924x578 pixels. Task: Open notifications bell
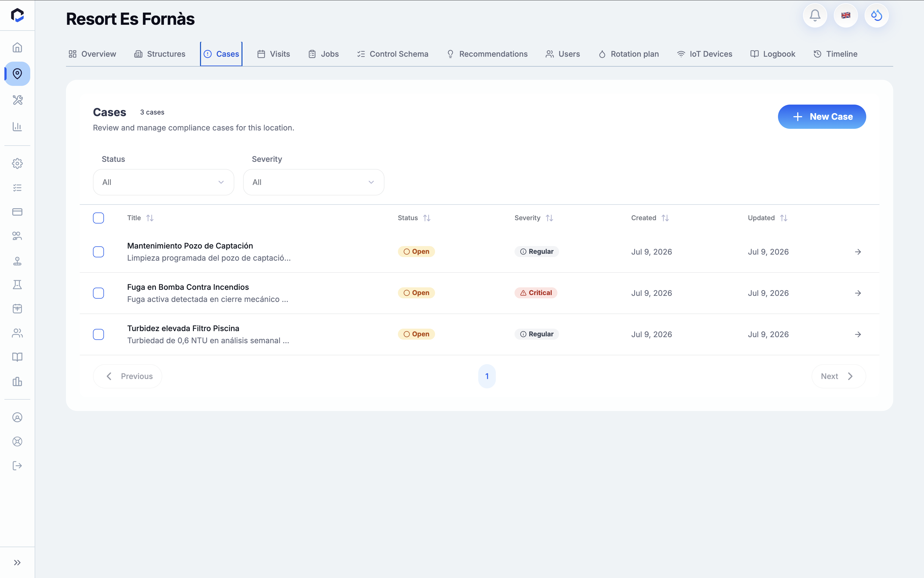(815, 16)
